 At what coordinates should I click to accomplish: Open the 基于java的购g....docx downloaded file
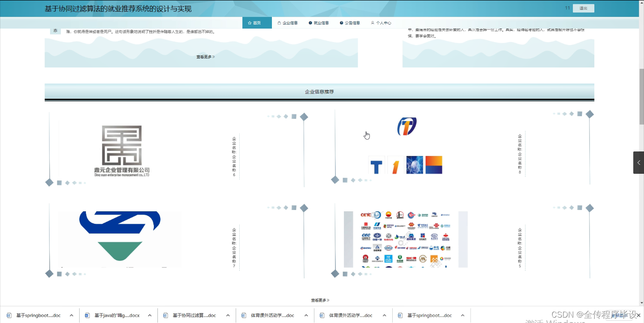coord(117,315)
